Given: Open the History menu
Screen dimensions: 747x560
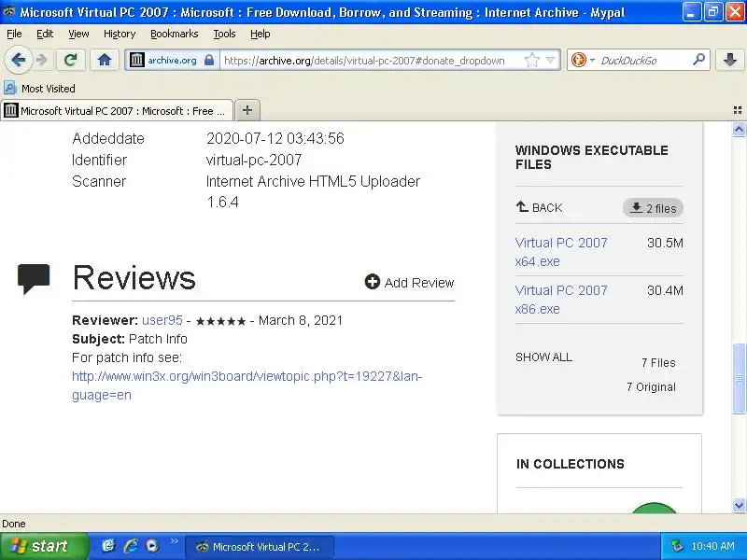Looking at the screenshot, I should click(x=120, y=34).
